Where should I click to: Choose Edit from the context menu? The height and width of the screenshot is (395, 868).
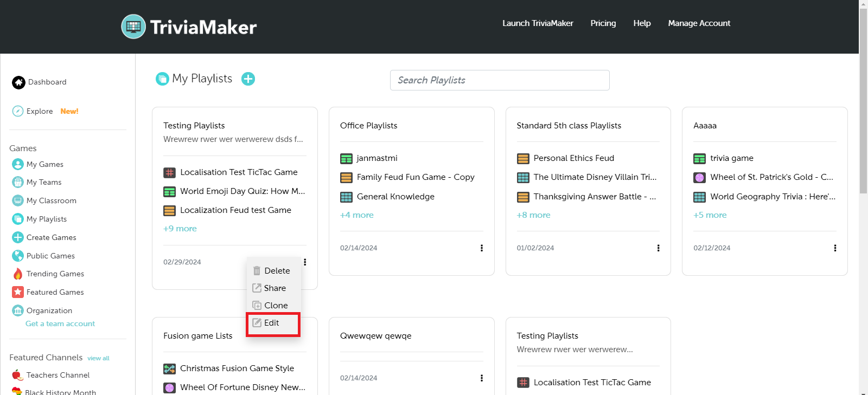272,323
